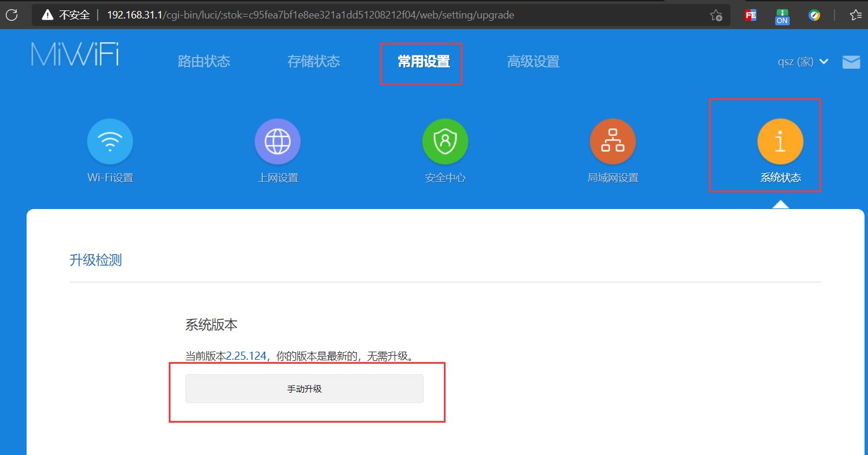Image resolution: width=868 pixels, height=455 pixels.
Task: Open 安全中心 security center
Action: pos(445,141)
